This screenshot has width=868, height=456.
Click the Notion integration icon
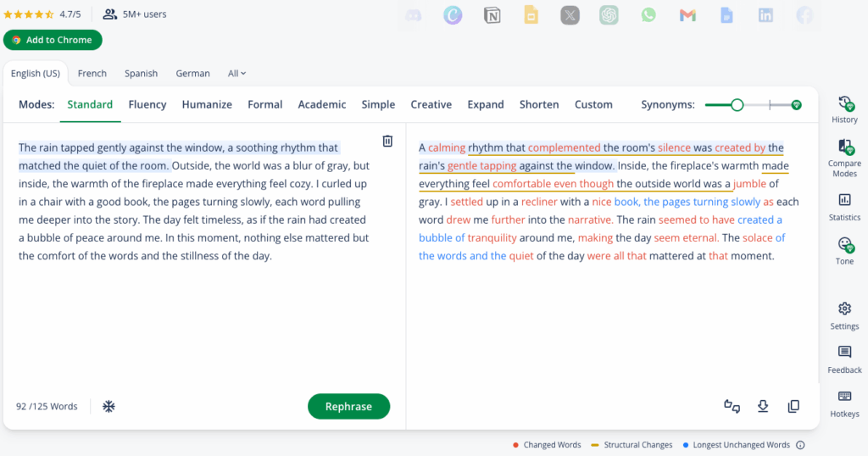pyautogui.click(x=492, y=15)
